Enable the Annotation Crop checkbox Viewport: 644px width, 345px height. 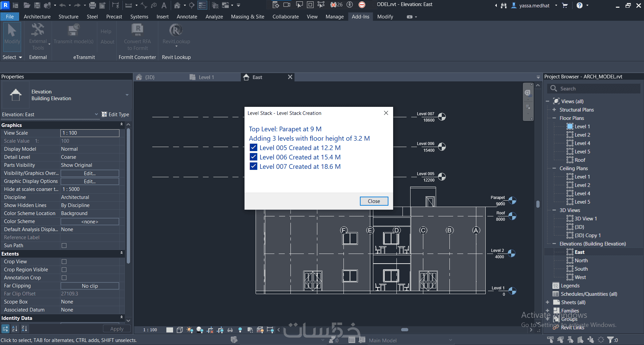point(64,278)
